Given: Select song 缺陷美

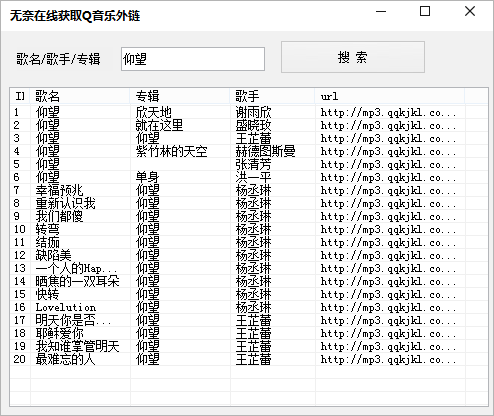Looking at the screenshot, I should tap(53, 256).
